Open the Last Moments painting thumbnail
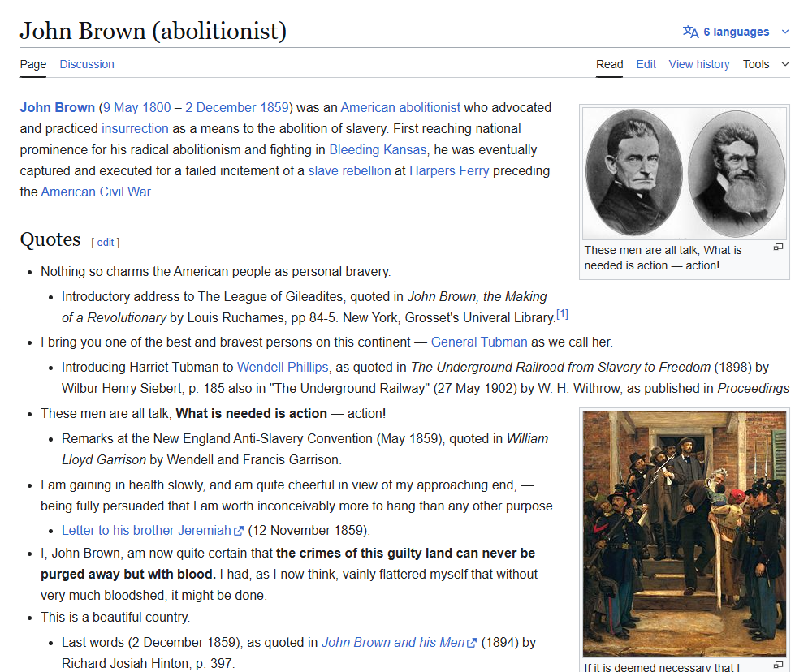 coord(685,533)
